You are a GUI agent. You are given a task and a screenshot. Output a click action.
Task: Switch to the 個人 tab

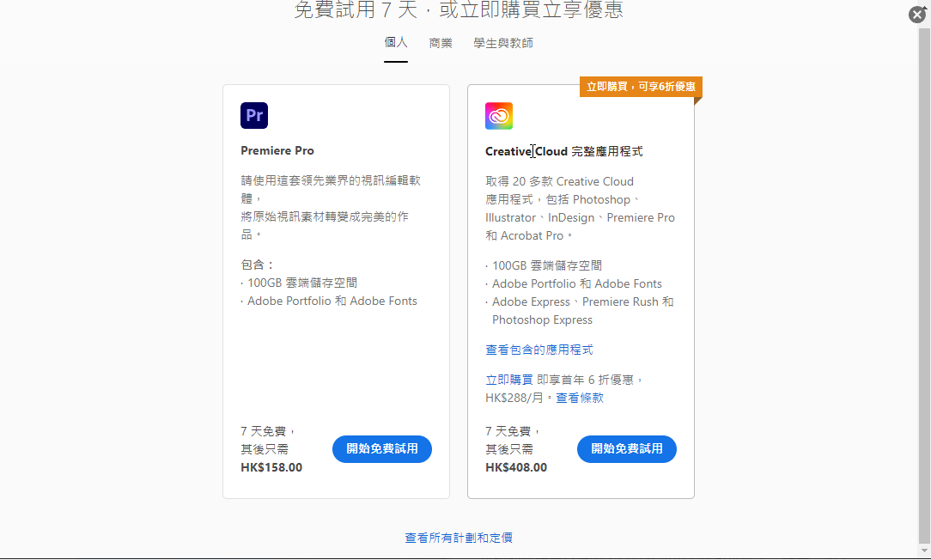point(395,43)
